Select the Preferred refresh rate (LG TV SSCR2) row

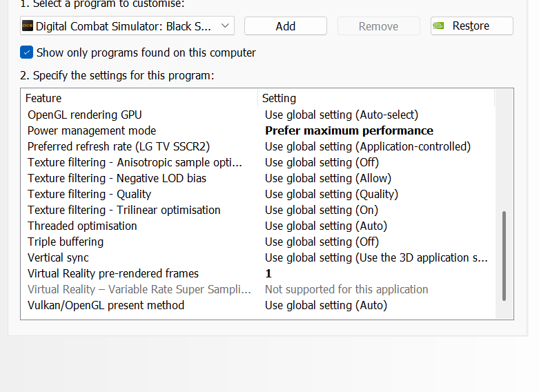point(119,146)
